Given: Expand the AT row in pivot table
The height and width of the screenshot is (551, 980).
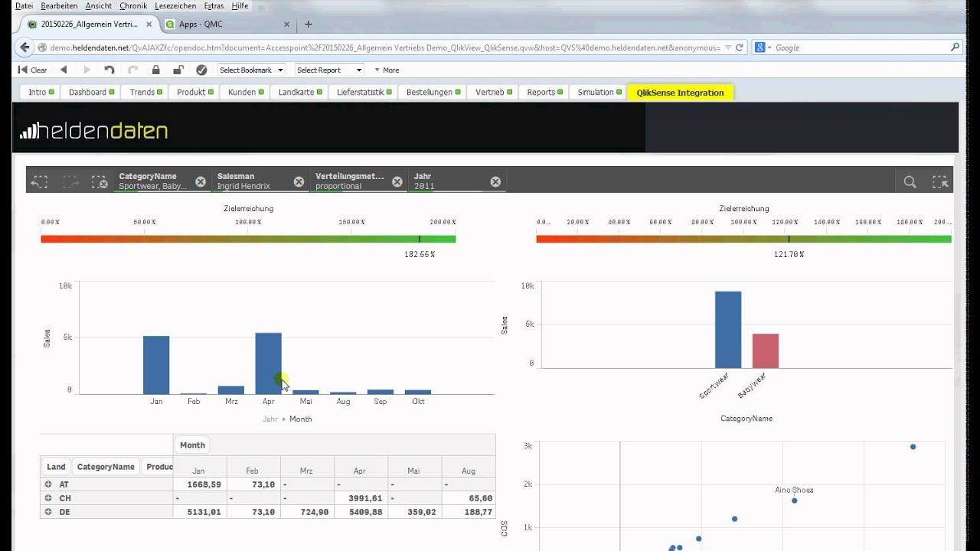Looking at the screenshot, I should pos(47,484).
